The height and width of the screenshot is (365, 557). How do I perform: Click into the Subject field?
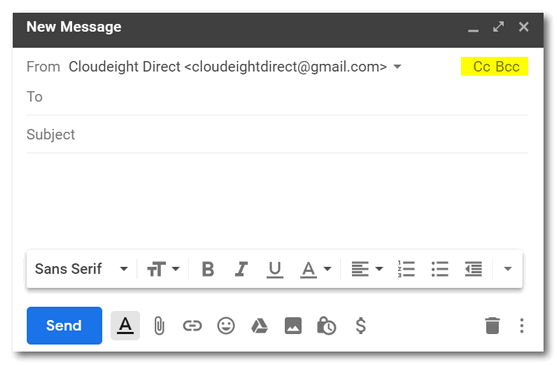click(277, 135)
